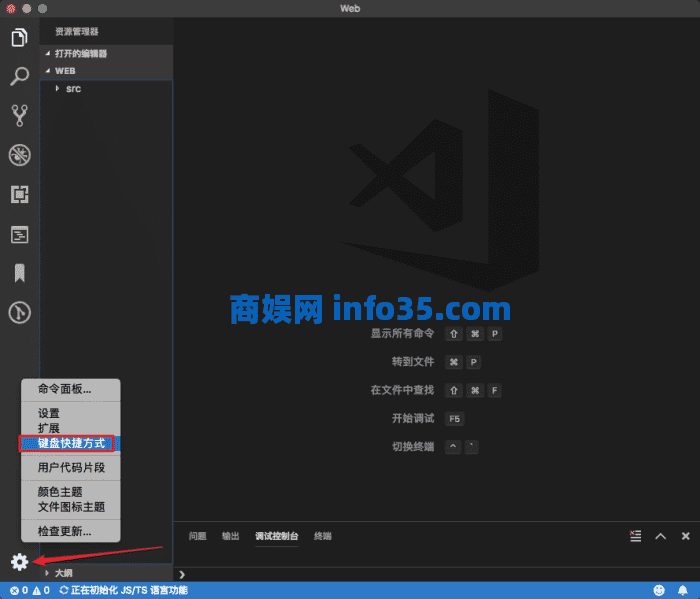Open the Explorer view in activity bar
The width and height of the screenshot is (700, 599).
(x=19, y=37)
